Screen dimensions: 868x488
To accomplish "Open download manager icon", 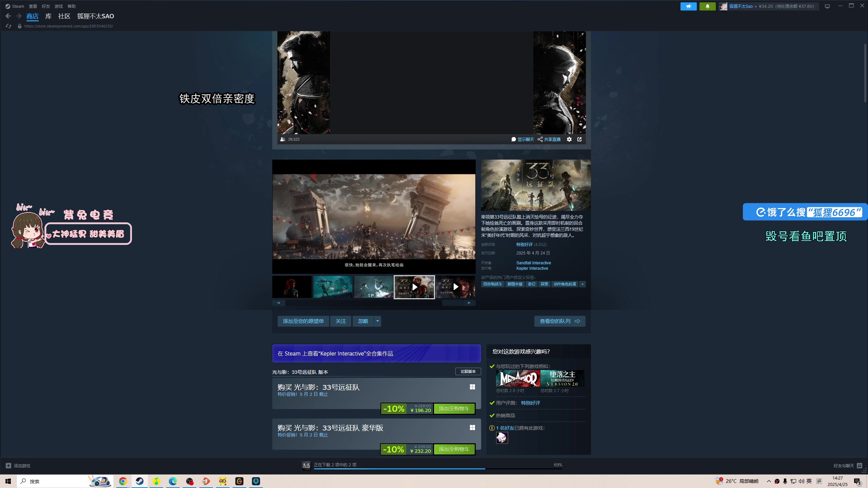I will pyautogui.click(x=306, y=465).
